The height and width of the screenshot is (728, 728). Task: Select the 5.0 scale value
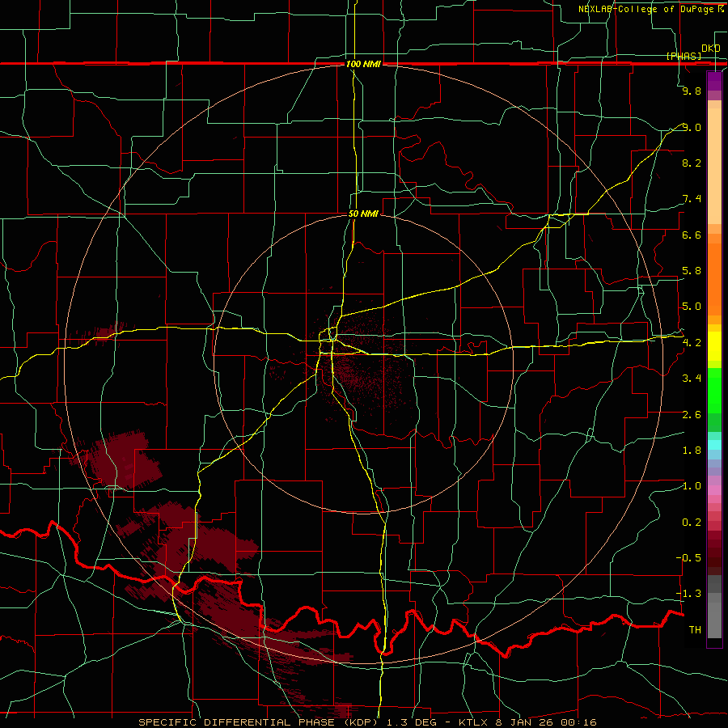[692, 307]
